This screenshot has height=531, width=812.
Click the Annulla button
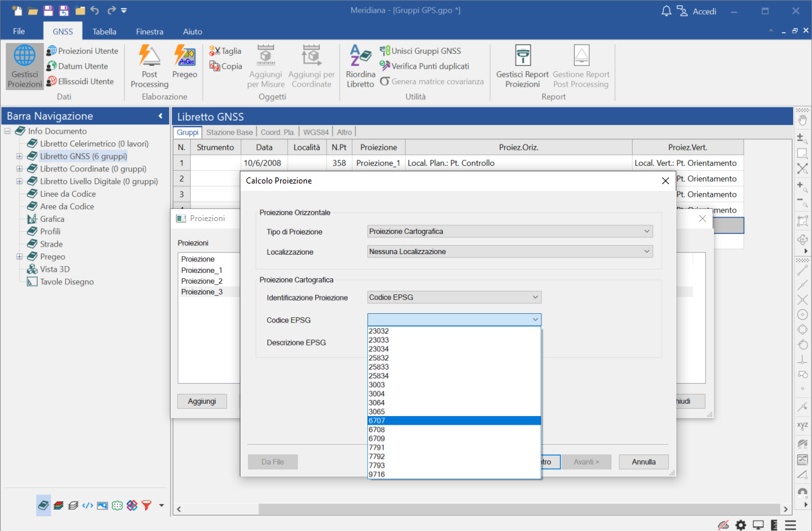643,462
